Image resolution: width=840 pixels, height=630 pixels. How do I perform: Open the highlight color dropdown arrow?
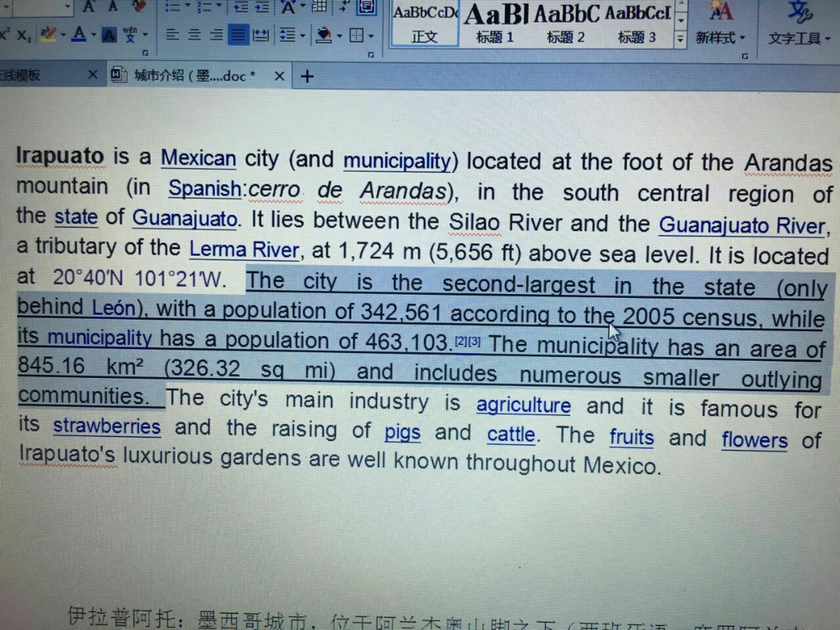tap(63, 36)
